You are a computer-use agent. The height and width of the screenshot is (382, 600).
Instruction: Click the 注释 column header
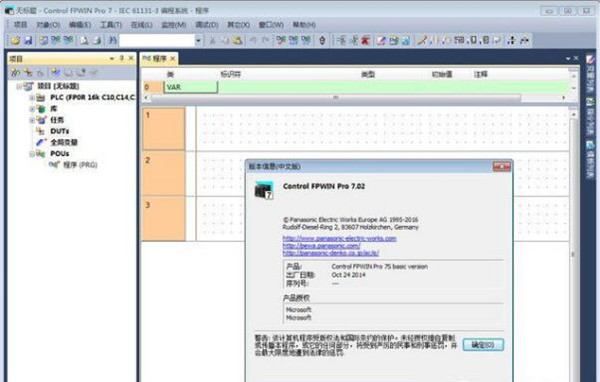[481, 74]
